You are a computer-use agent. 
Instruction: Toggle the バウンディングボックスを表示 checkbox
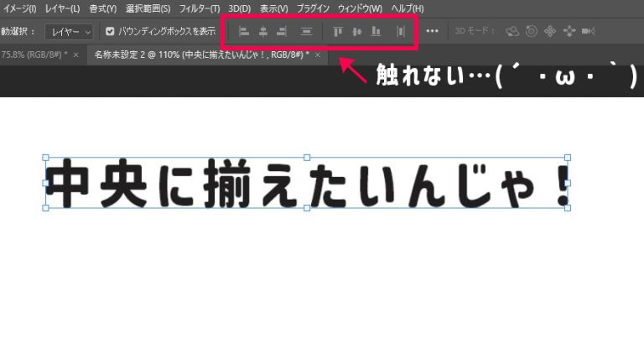point(110,31)
